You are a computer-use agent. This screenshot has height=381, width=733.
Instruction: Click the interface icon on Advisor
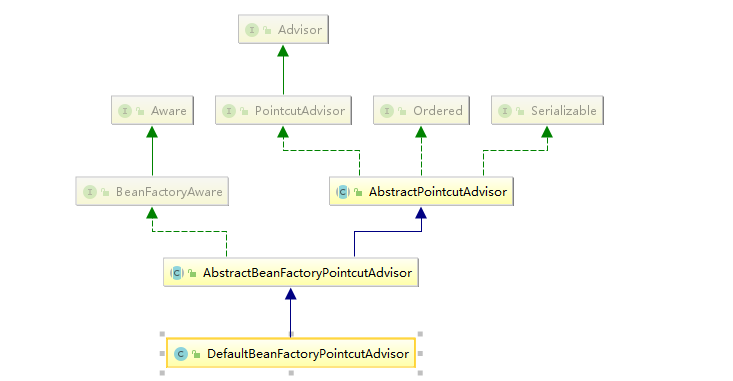point(252,30)
